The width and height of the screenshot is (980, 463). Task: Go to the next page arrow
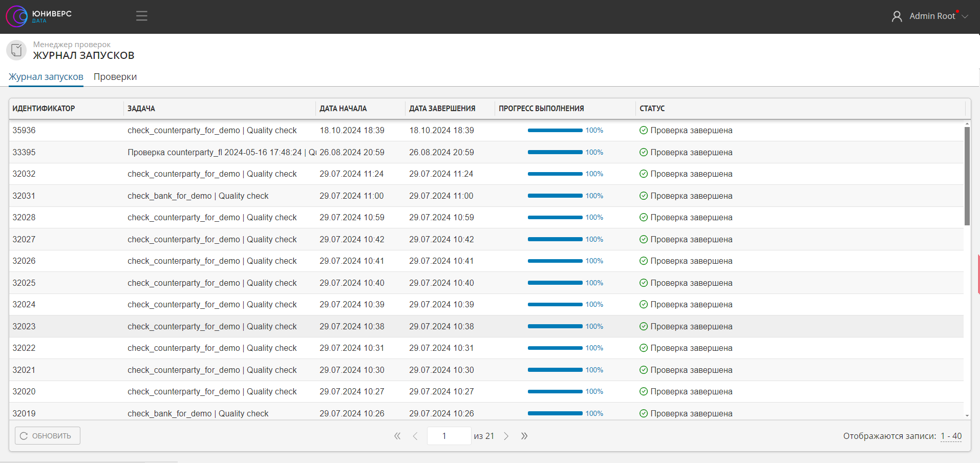click(x=506, y=436)
